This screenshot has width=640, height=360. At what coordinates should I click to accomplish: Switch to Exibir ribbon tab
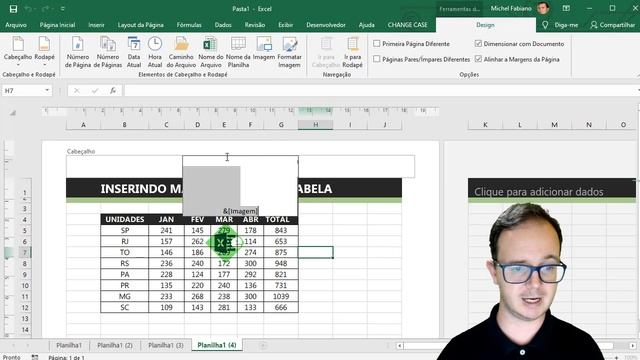point(285,25)
